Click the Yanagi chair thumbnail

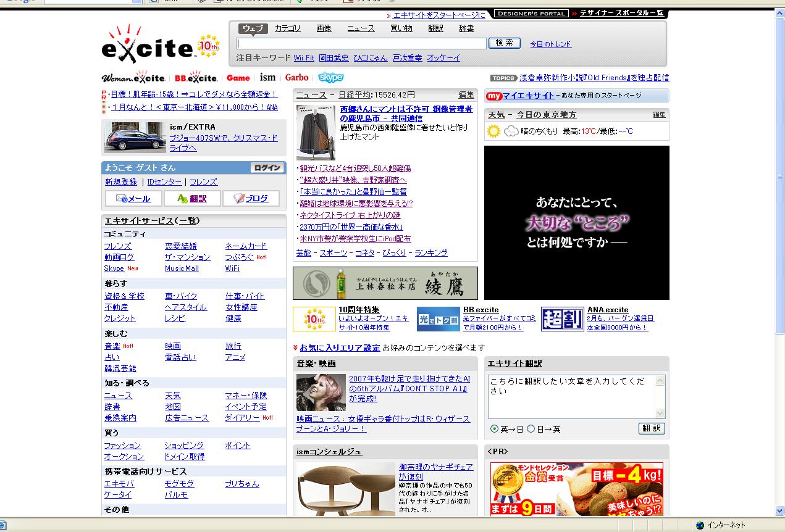tap(345, 489)
